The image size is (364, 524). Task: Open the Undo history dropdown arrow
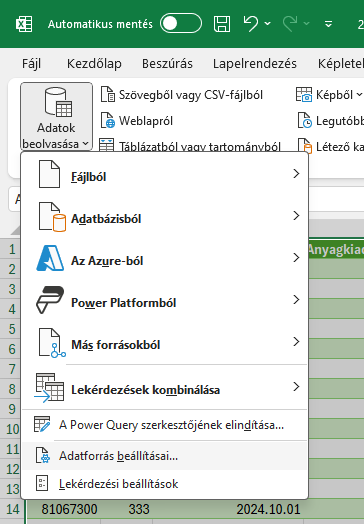[x=268, y=24]
